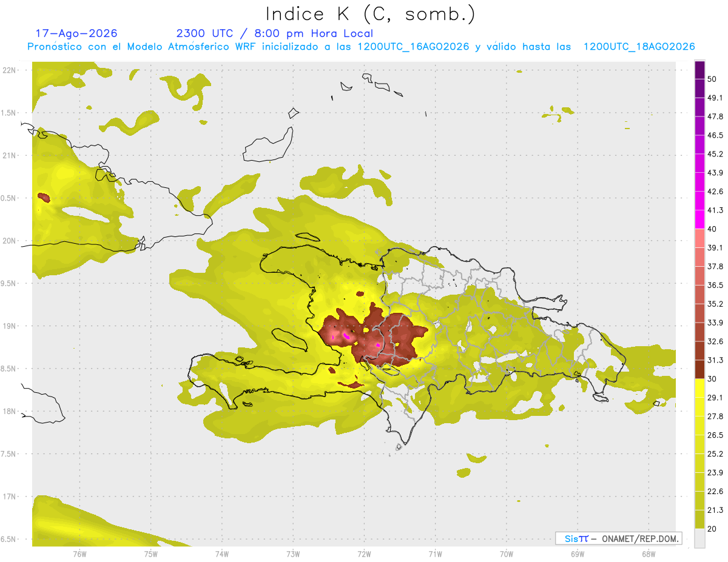Click the colorbar segment between 45.2 and 46.5
This screenshot has height=562, width=728.
pyautogui.click(x=699, y=144)
